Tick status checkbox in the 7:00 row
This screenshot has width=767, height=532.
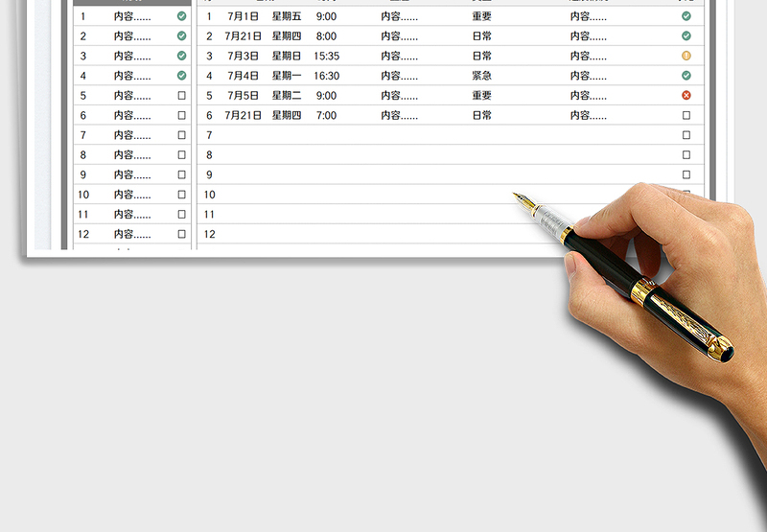click(x=686, y=115)
